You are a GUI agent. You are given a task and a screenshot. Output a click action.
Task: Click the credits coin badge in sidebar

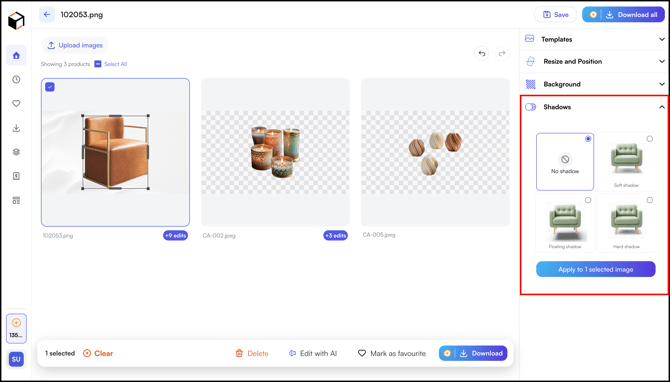click(x=16, y=328)
